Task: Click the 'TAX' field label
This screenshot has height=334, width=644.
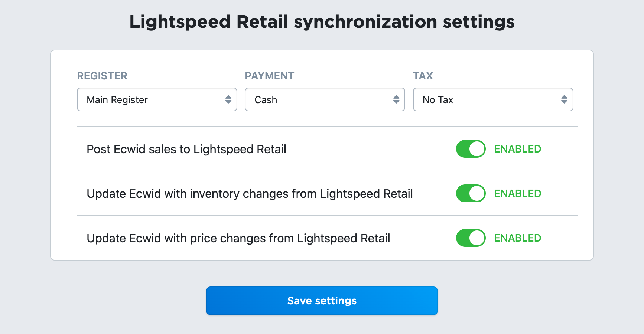Action: pyautogui.click(x=423, y=76)
